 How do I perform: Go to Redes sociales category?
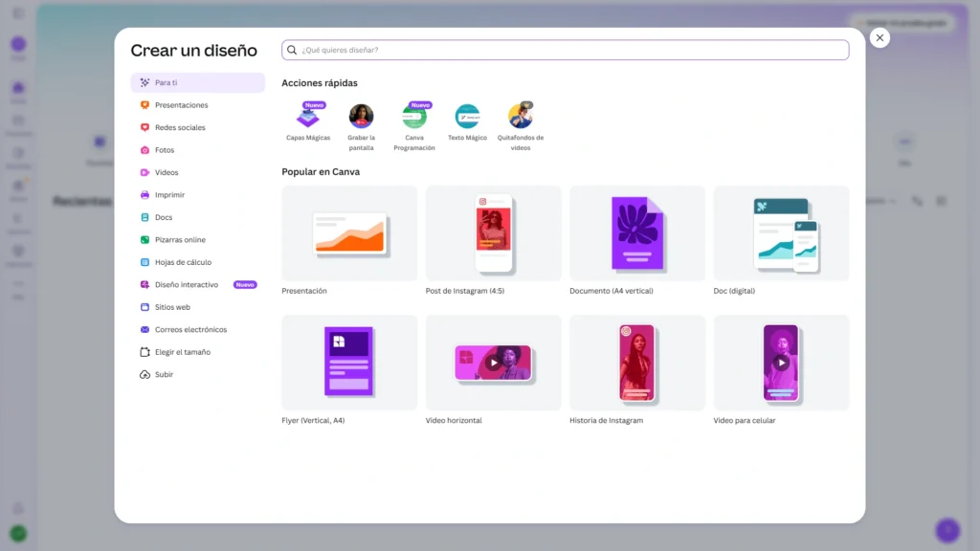(197, 127)
